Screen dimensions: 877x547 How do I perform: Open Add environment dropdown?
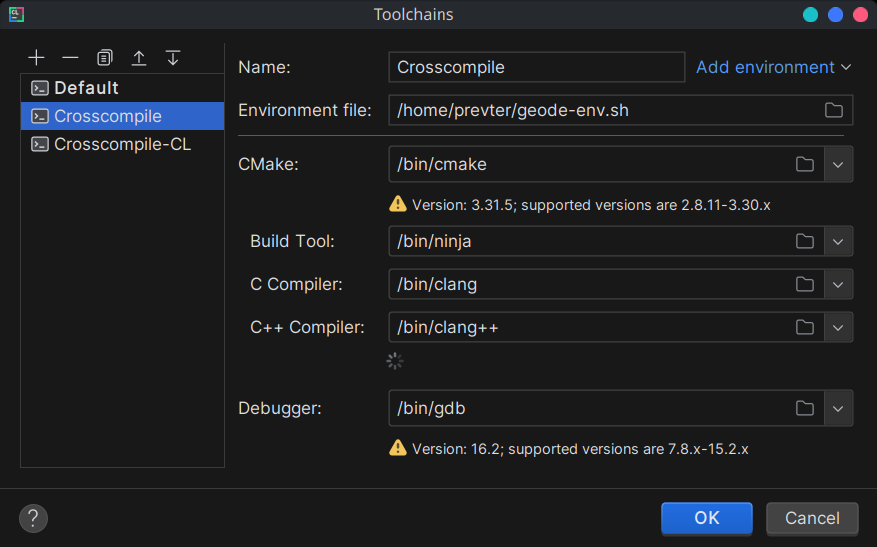[x=774, y=67]
